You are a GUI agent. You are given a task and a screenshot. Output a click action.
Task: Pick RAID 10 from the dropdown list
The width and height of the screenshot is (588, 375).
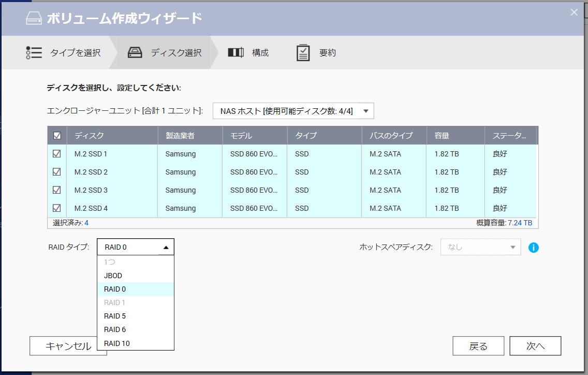coord(116,343)
